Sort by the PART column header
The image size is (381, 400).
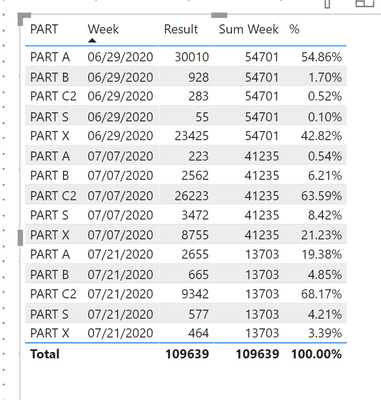coord(44,29)
